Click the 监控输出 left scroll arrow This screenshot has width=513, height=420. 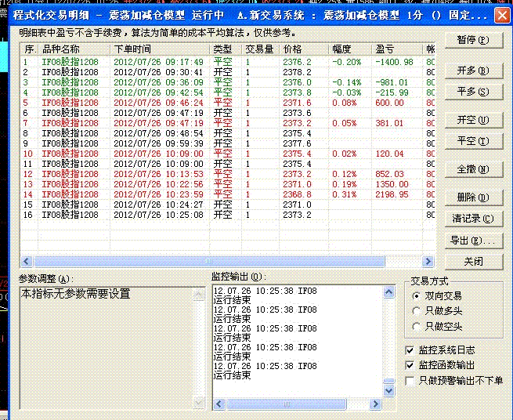219,404
